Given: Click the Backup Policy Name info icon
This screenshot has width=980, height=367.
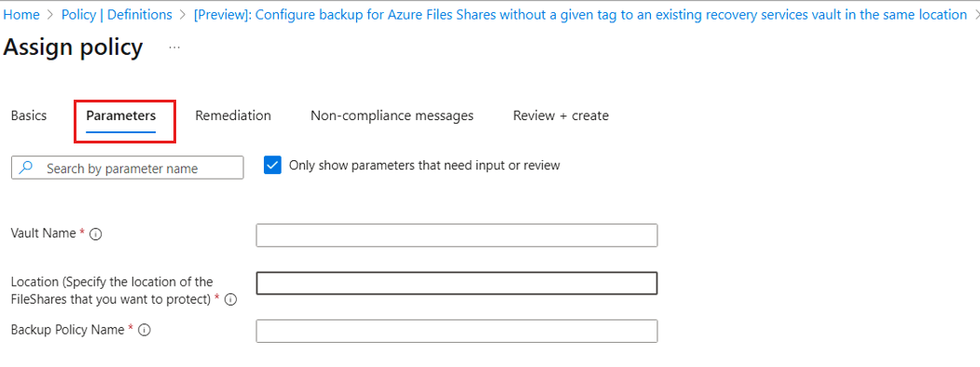Looking at the screenshot, I should coord(145,331).
